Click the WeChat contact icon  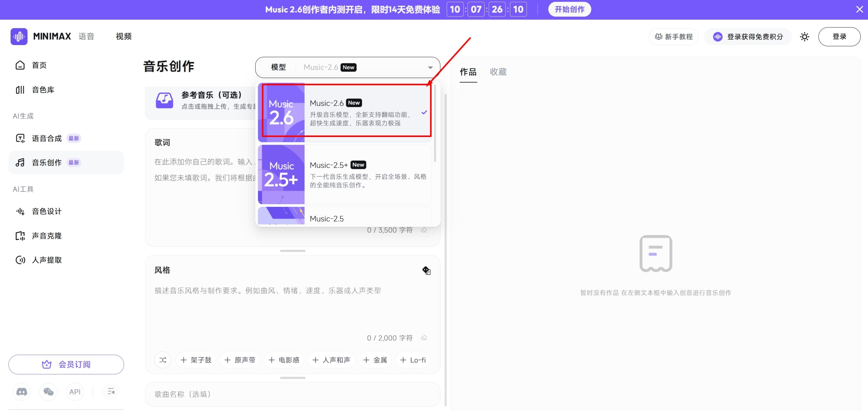click(x=48, y=392)
